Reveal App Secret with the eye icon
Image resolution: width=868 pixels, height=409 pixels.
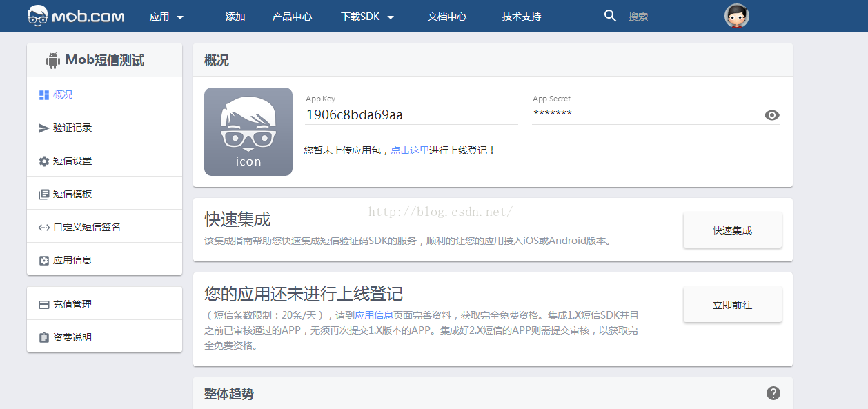coord(772,115)
